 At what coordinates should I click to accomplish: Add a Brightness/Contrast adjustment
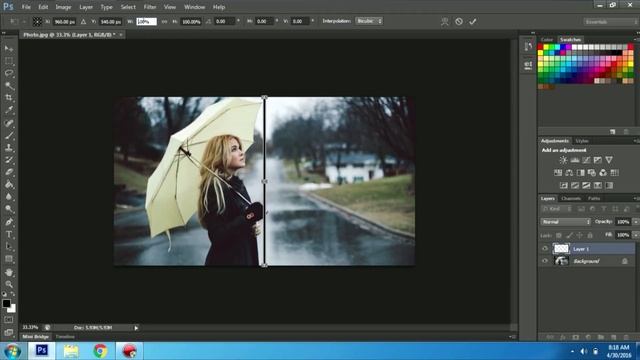563,160
